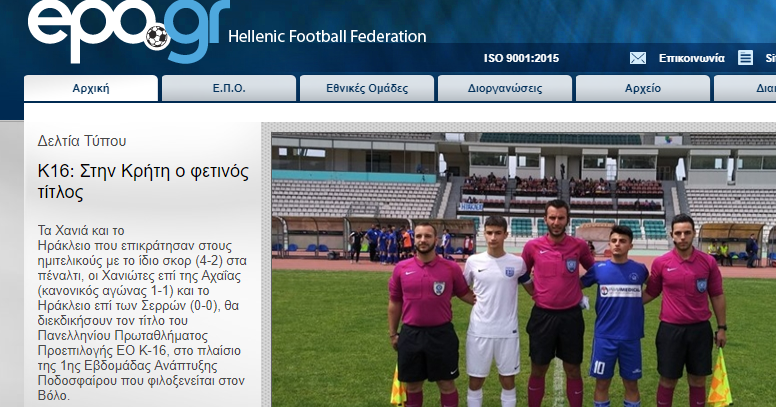Click the sitemap list icon
Image resolution: width=776 pixels, height=407 pixels.
click(x=745, y=58)
